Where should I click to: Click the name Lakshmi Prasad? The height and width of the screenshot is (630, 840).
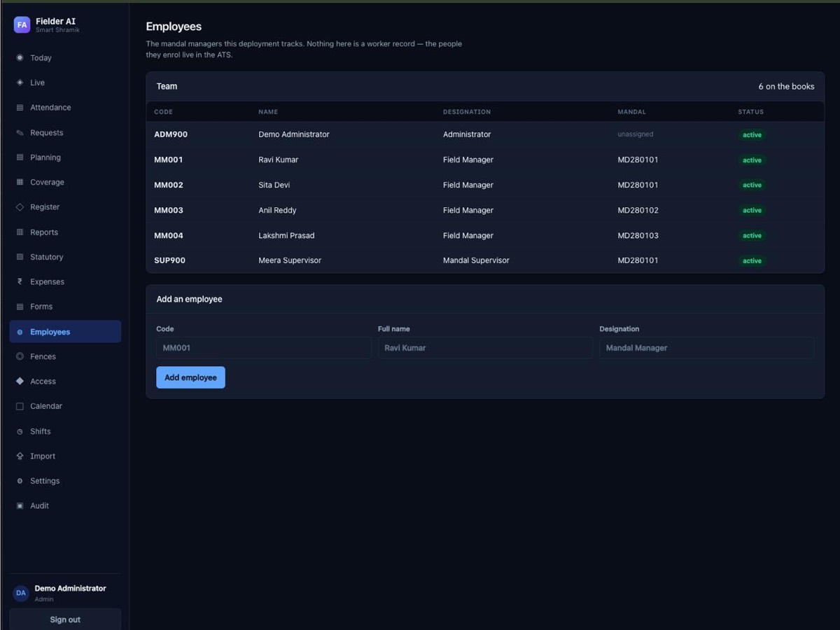[x=286, y=235]
